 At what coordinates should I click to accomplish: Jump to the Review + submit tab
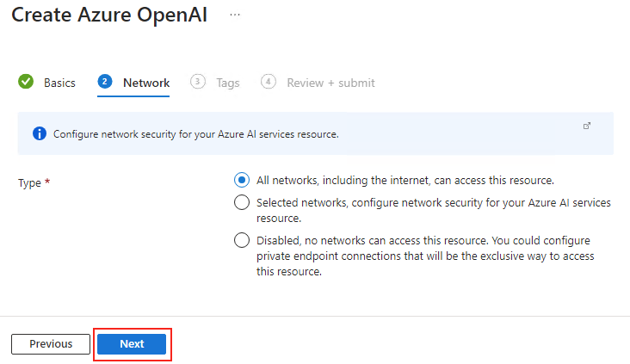330,83
